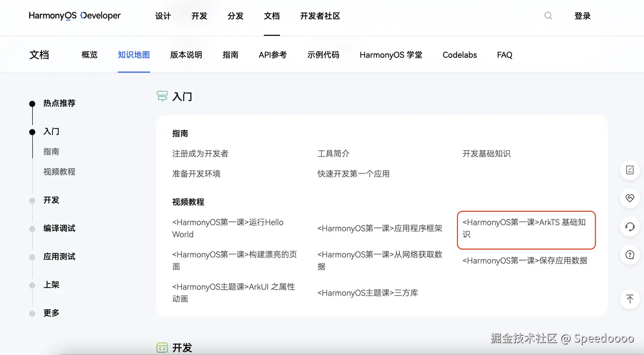The width and height of the screenshot is (644, 355).
Task: Switch to the FAQ tab
Action: click(x=504, y=55)
